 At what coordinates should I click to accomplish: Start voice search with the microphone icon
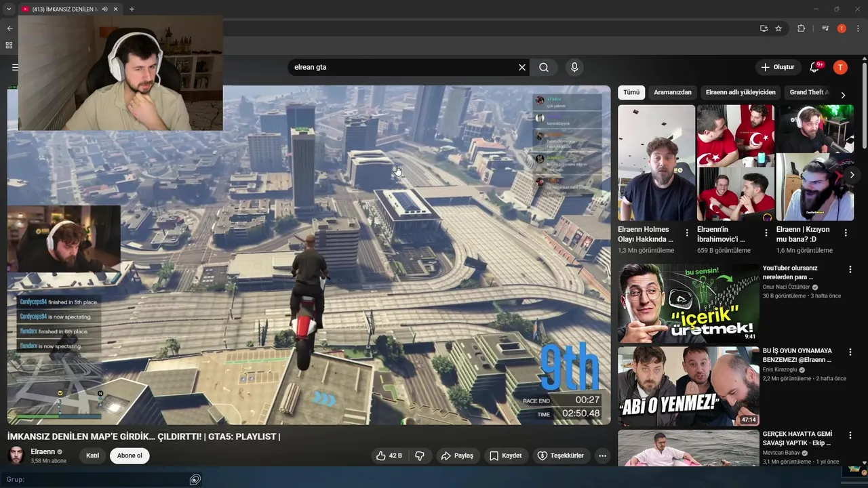click(x=574, y=67)
